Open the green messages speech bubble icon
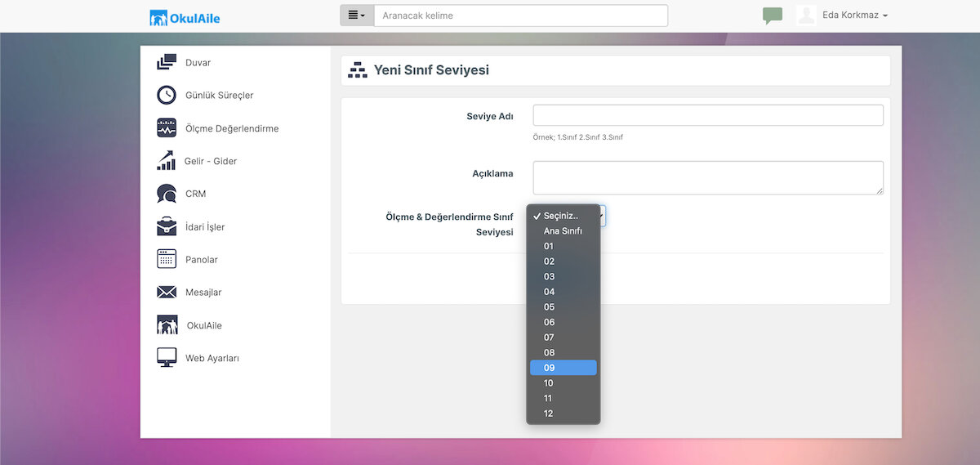 click(773, 16)
